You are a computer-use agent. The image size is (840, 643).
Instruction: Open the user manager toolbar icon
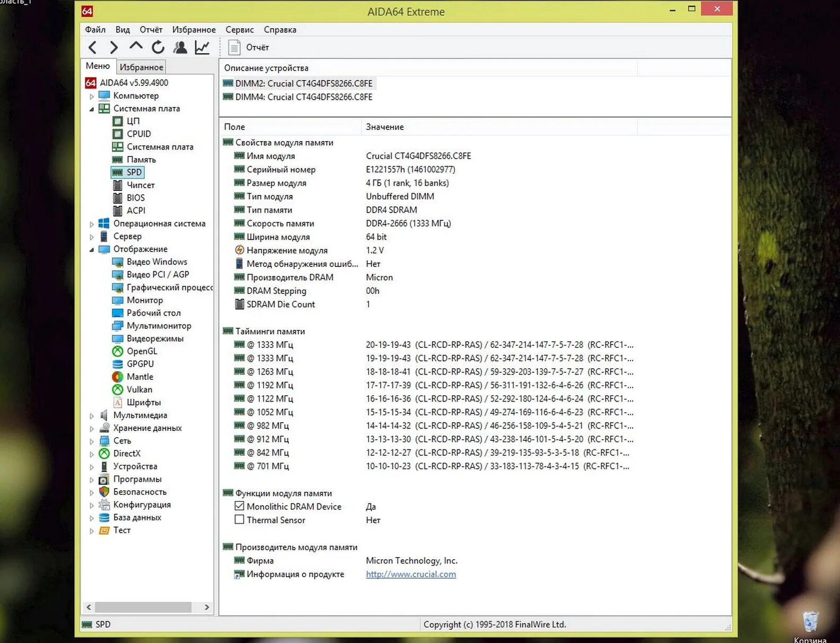pyautogui.click(x=180, y=48)
